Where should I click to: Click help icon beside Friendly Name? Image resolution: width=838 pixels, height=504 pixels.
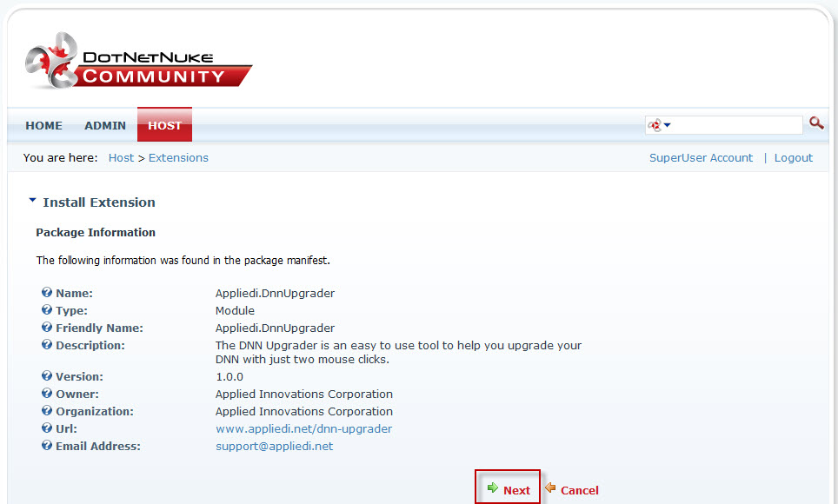coord(47,327)
